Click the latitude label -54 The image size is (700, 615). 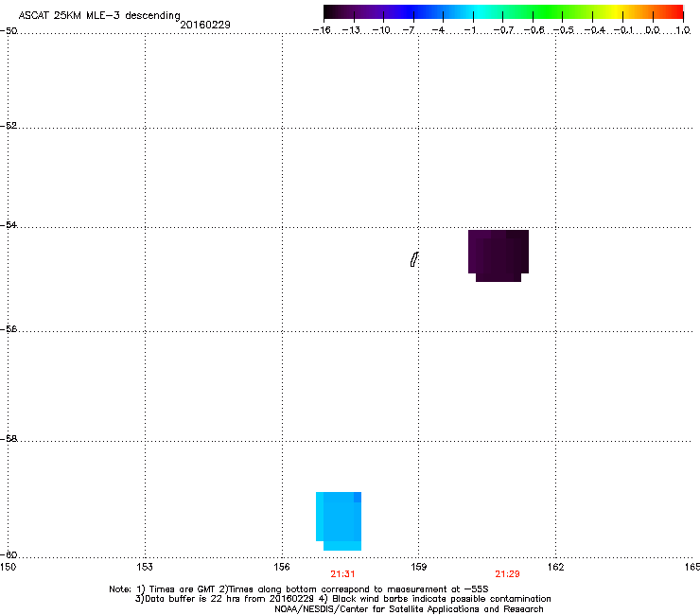(9, 224)
